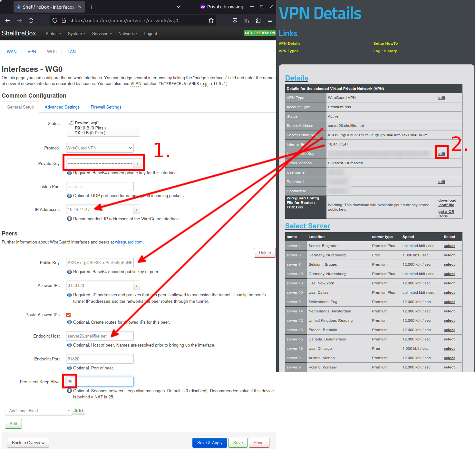
Task: Open the wireguard.com link
Action: 129,242
